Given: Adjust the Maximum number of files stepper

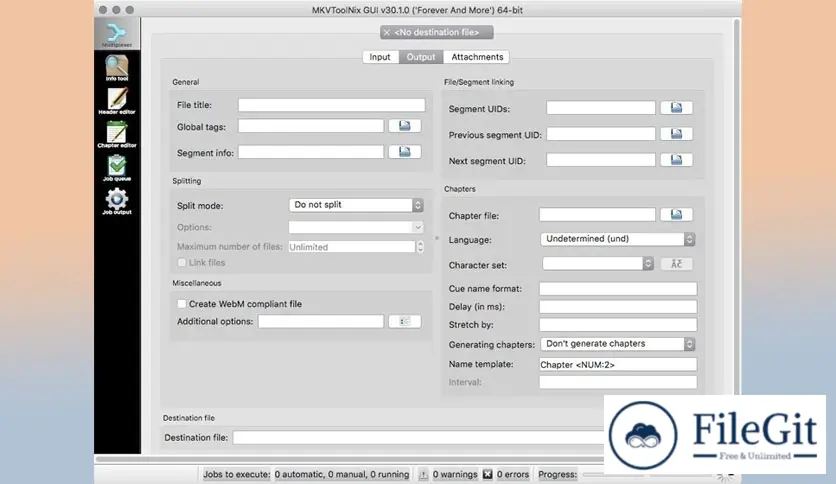Looking at the screenshot, I should point(420,247).
